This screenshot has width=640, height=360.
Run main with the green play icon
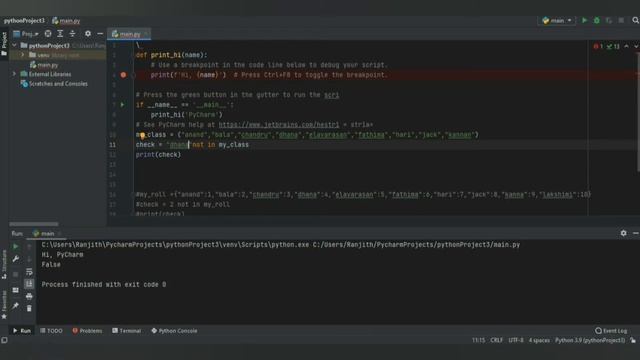[x=584, y=20]
